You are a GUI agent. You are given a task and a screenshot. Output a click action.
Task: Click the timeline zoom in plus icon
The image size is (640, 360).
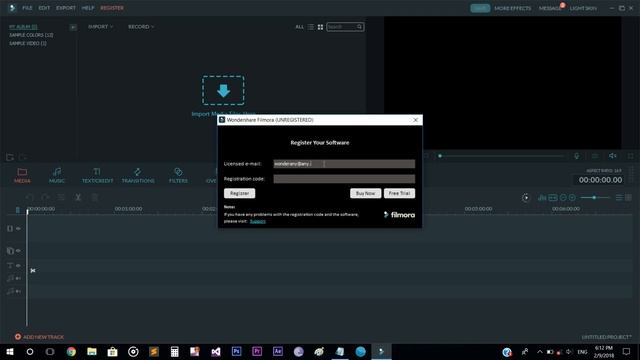click(572, 198)
